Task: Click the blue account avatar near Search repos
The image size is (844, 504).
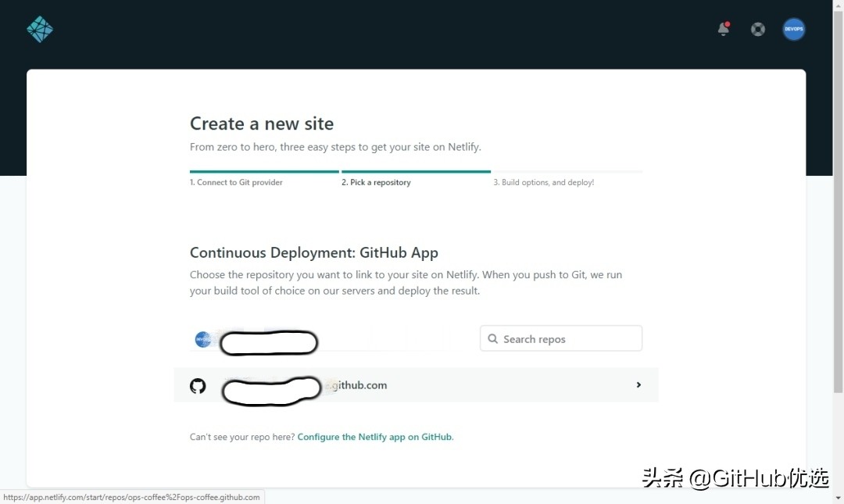Action: click(x=202, y=338)
